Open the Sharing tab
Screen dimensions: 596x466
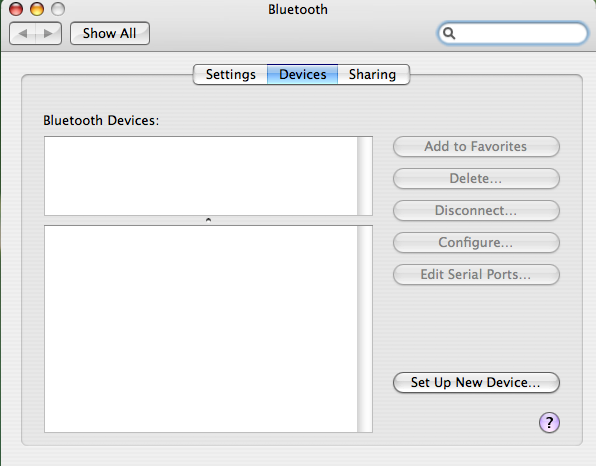373,74
